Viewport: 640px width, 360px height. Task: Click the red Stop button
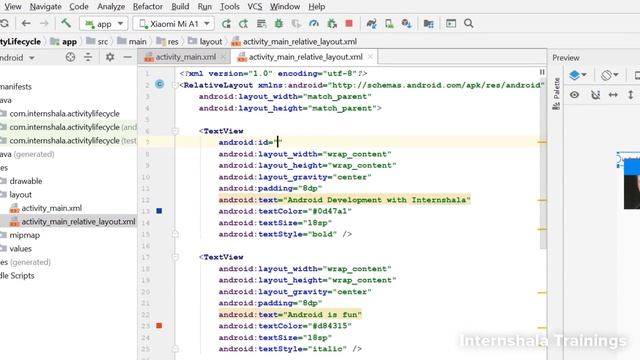(349, 23)
